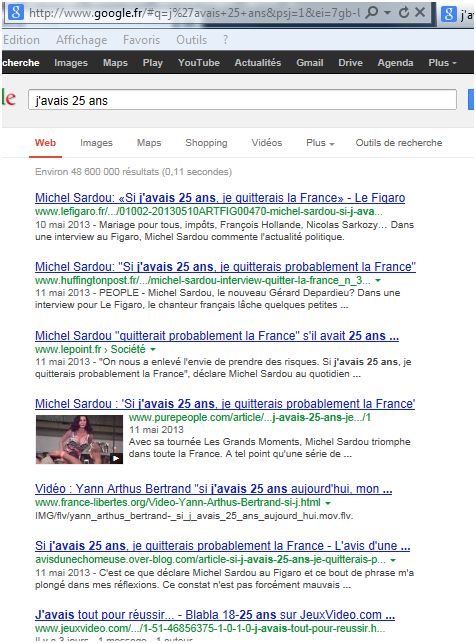Switch to the Shopping results tab
Viewport: 476px width, 643px height.
(206, 143)
